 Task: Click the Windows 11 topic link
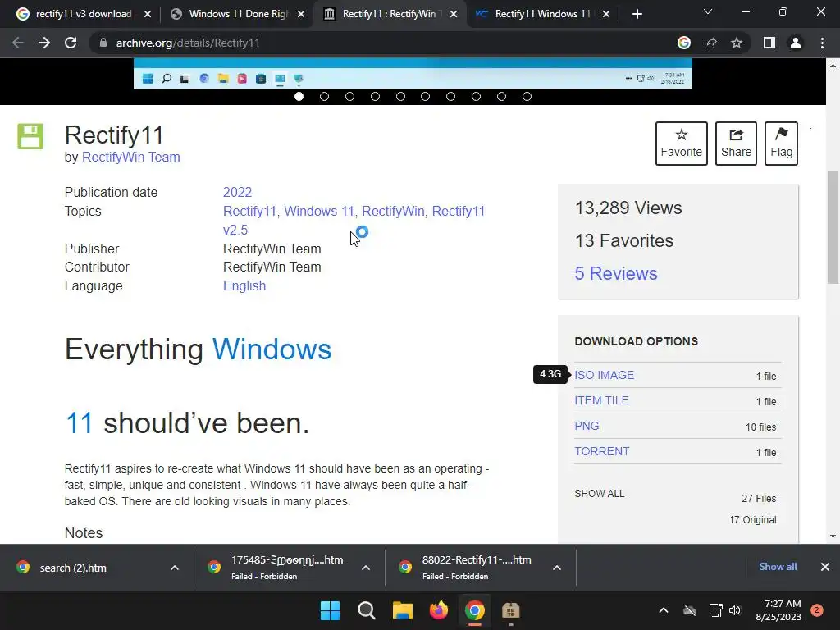click(319, 211)
